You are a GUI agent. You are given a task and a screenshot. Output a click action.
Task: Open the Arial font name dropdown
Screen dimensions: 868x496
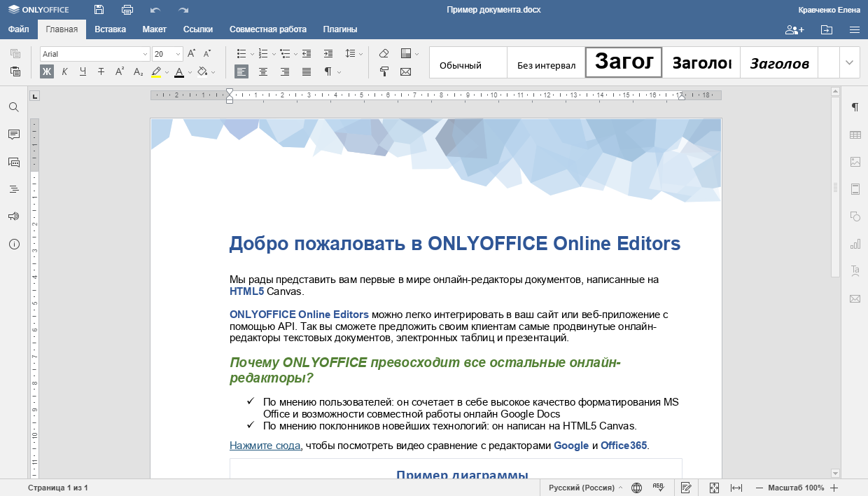(146, 54)
